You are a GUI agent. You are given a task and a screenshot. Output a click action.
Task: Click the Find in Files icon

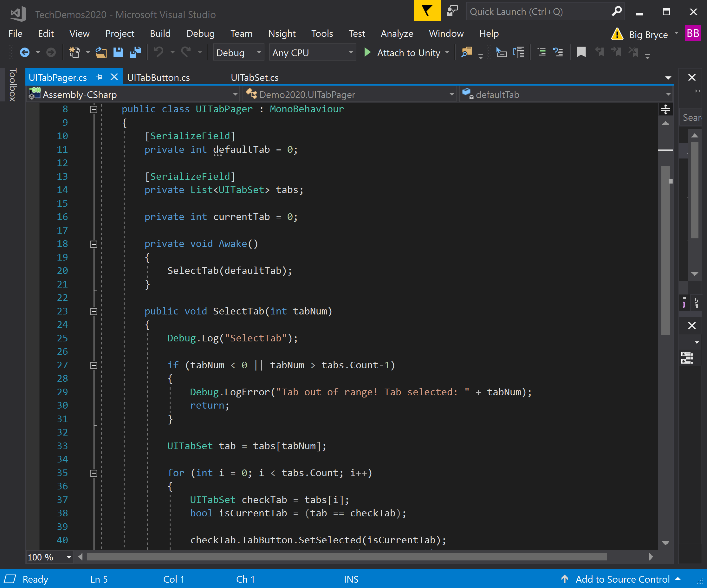click(x=467, y=52)
